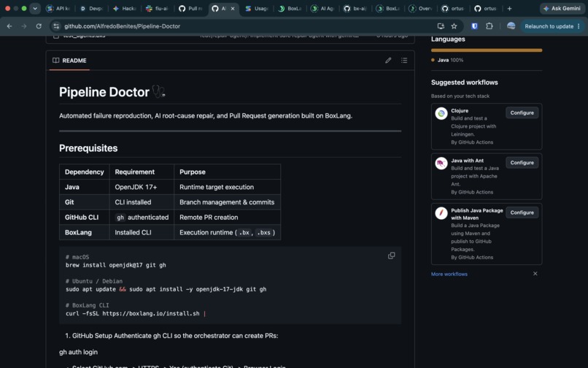Click the Java with Ant workflow logo
Image resolution: width=588 pixels, height=368 pixels.
click(441, 163)
